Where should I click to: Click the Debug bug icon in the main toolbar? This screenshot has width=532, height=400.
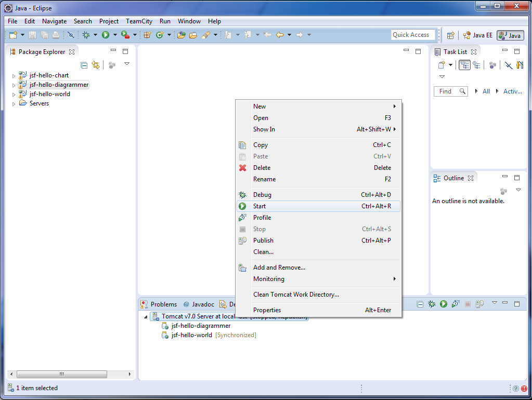[x=86, y=35]
